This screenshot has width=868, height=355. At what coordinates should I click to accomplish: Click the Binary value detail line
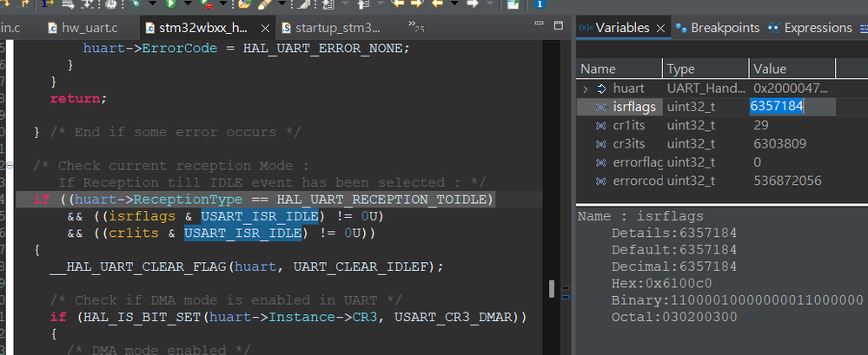pos(738,300)
